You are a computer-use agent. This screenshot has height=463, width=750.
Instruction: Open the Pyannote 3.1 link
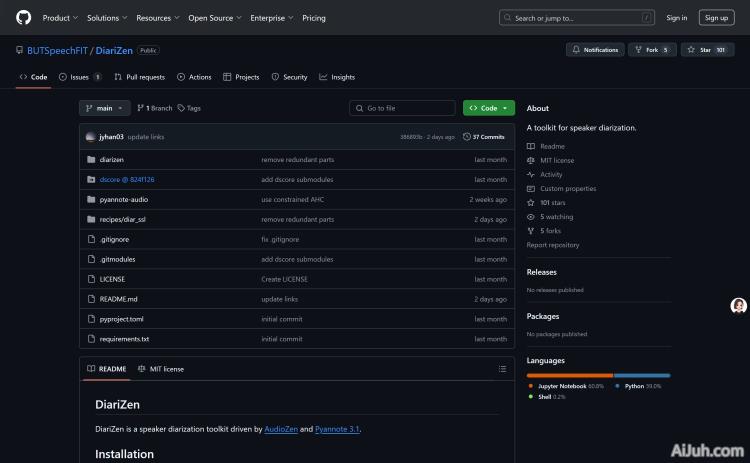tap(337, 429)
